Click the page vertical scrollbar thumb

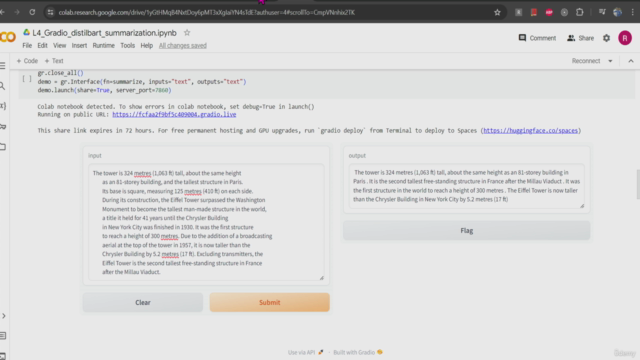coord(638,184)
